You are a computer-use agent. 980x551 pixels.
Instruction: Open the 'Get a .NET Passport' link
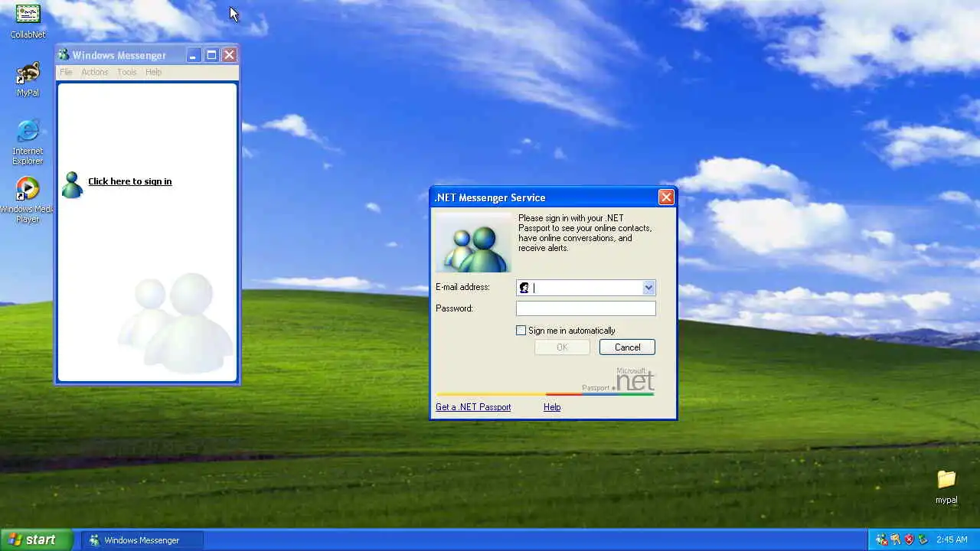click(x=473, y=407)
